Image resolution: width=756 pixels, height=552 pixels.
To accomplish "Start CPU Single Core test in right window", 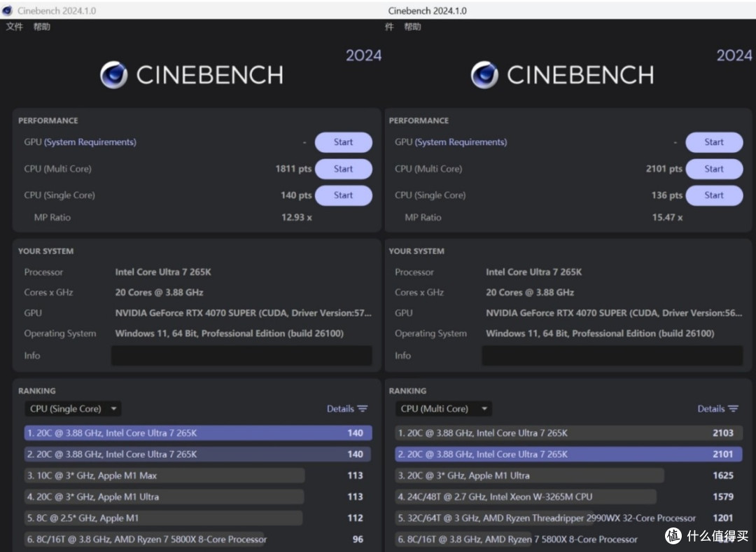I will tap(714, 195).
